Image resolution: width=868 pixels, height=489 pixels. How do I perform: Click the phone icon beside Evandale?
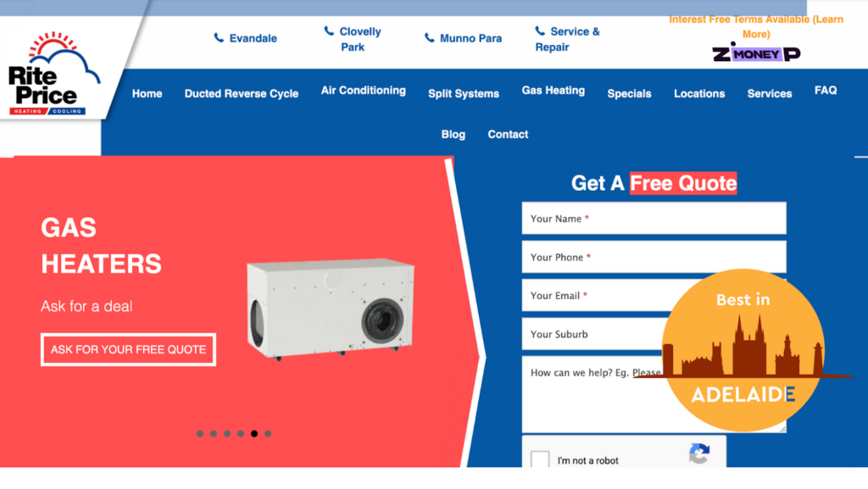(220, 37)
